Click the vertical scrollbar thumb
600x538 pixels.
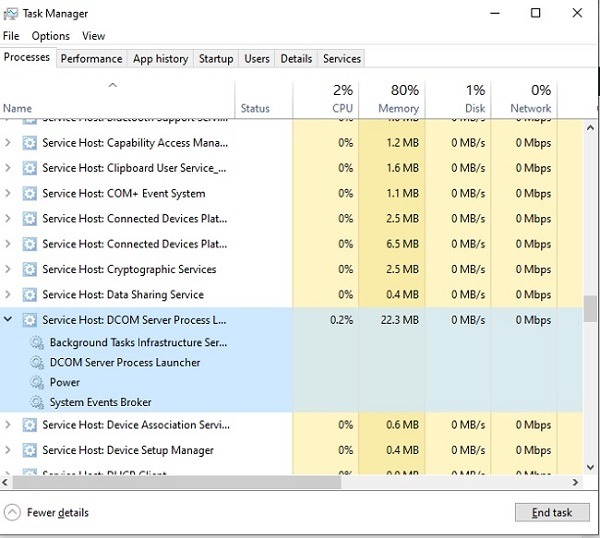tap(590, 308)
